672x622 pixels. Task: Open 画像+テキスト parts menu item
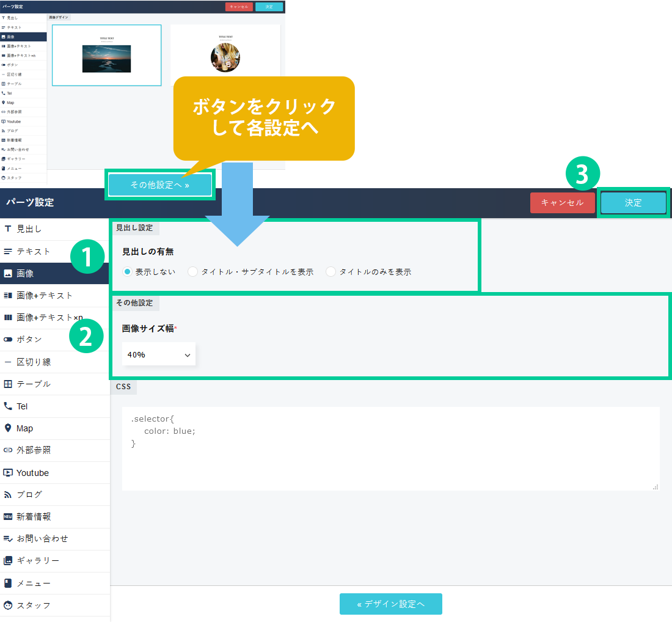pos(44,296)
